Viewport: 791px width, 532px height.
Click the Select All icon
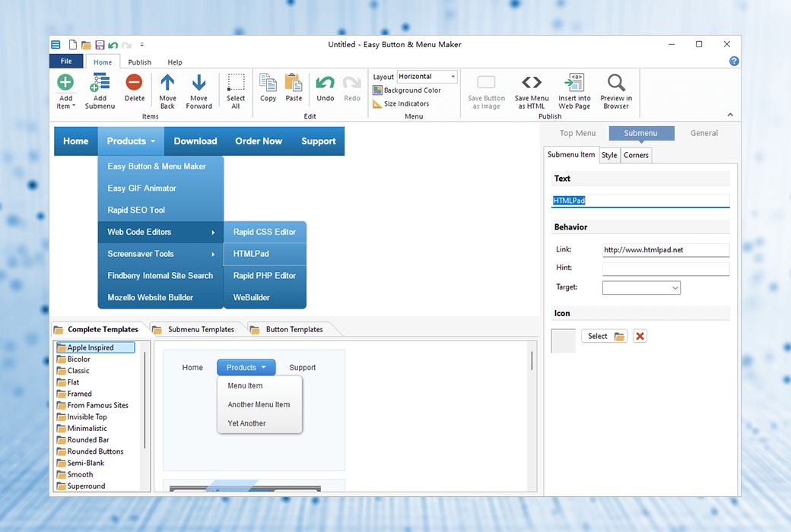pyautogui.click(x=236, y=81)
